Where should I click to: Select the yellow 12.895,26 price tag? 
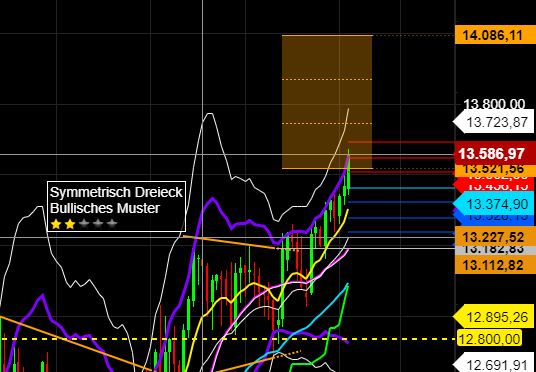point(494,317)
